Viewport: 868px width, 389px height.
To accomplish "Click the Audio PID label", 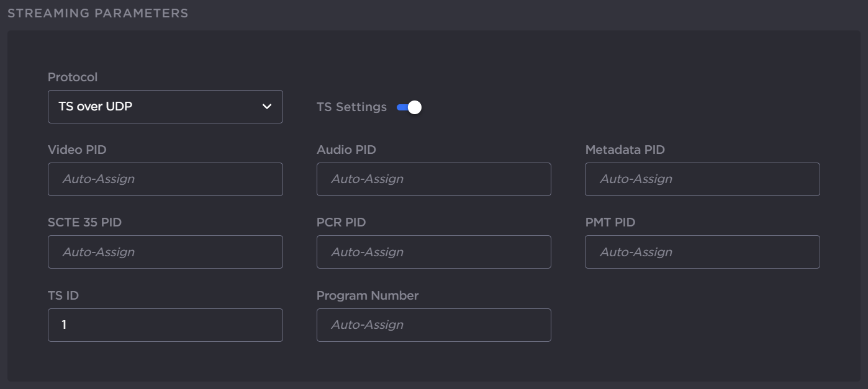I will point(346,150).
